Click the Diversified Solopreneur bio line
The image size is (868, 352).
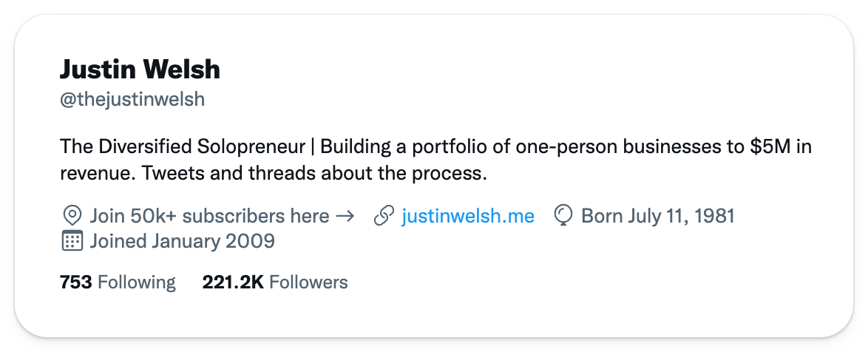[x=435, y=146]
